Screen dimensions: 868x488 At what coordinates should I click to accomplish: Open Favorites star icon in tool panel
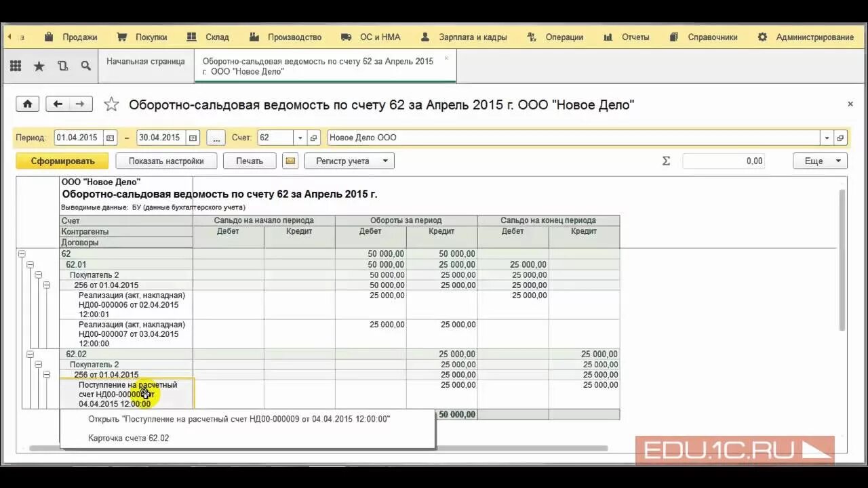39,66
